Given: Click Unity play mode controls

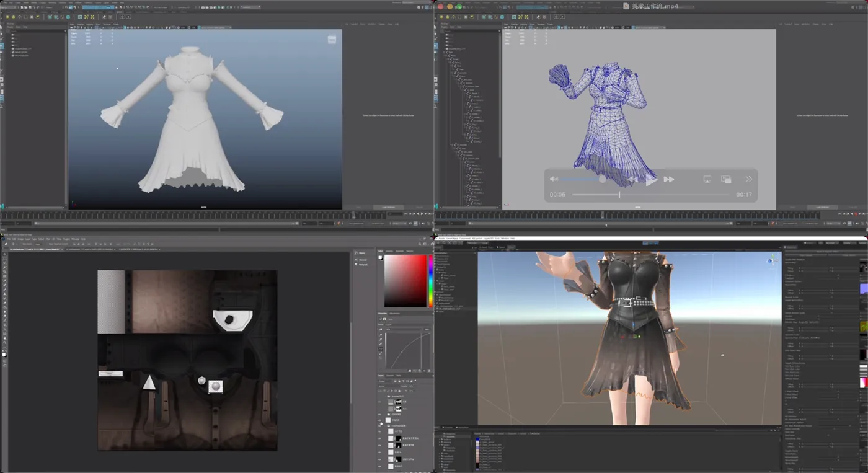Looking at the screenshot, I should point(650,243).
